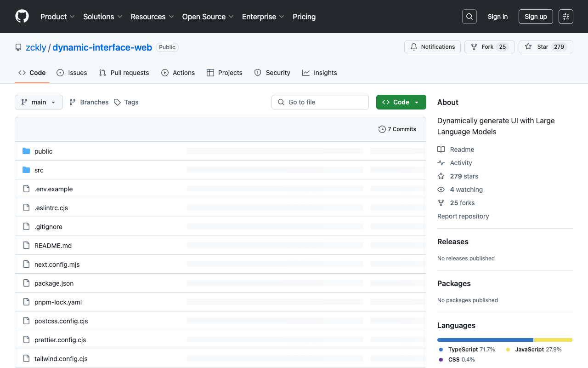
Task: Open the search magnifier button
Action: click(469, 17)
